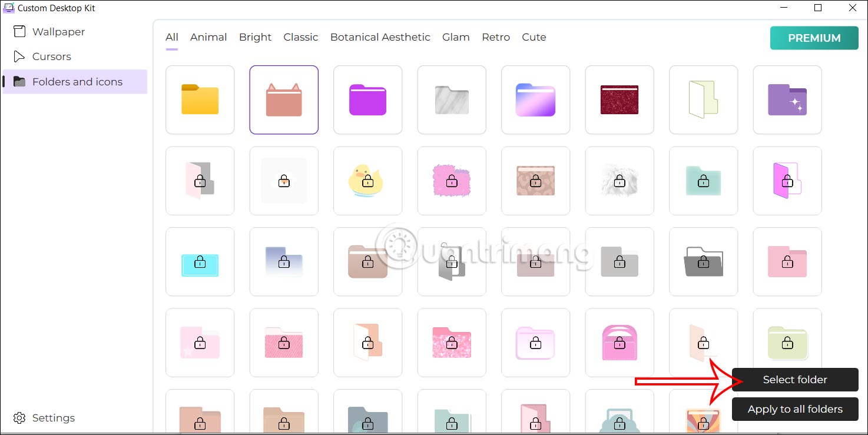The width and height of the screenshot is (868, 435).
Task: Pick the rubber duck folder icon
Action: click(x=367, y=181)
